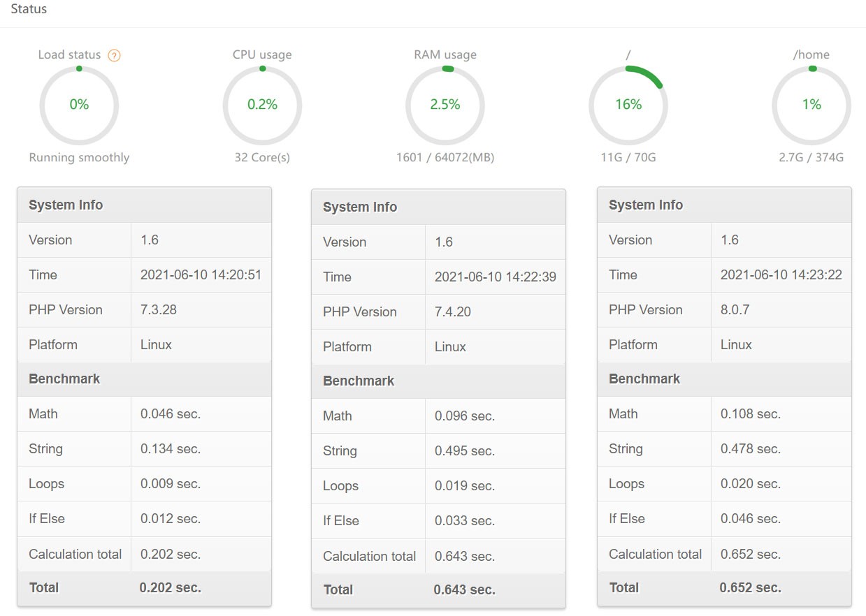This screenshot has height=616, width=866.
Task: Click the root partition usage gauge
Action: (x=628, y=105)
